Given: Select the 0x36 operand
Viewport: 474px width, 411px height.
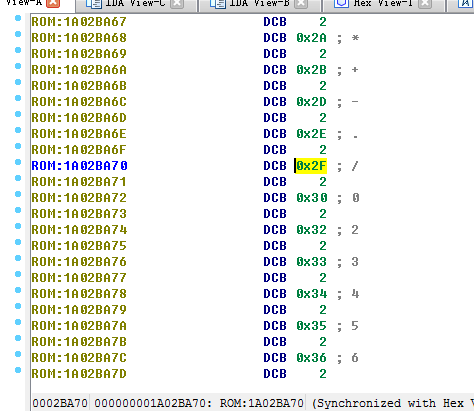Looking at the screenshot, I should click(311, 358).
